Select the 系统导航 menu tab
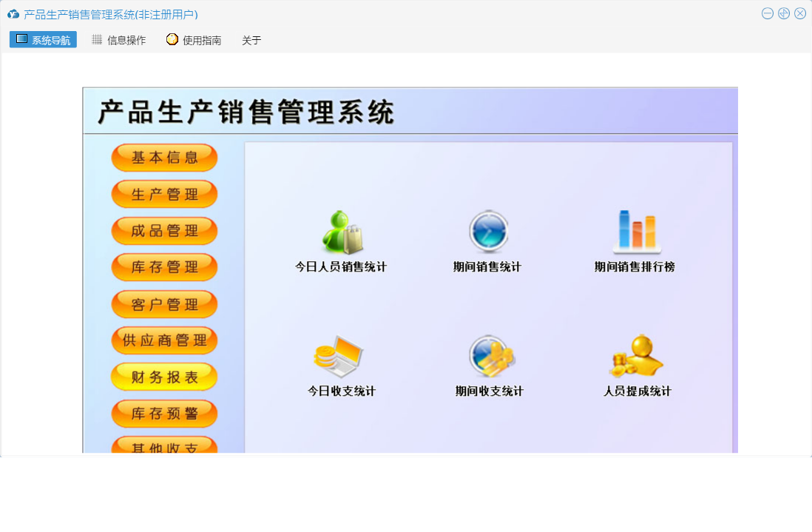 tap(43, 40)
